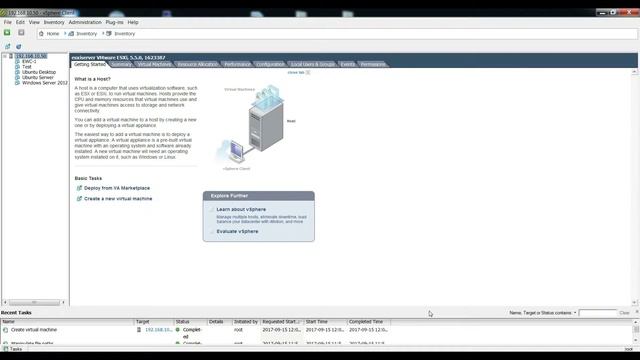Click the Ubuntu Server VM icon

(17, 77)
